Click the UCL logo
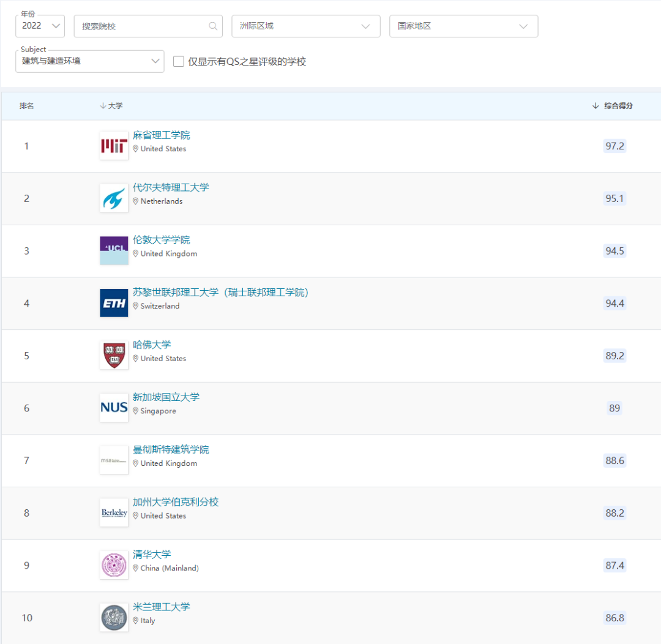 (114, 250)
